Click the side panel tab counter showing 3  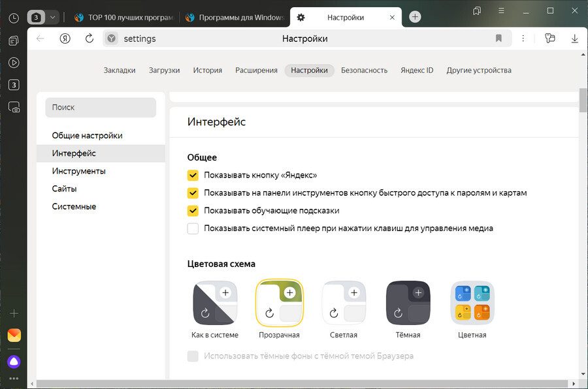[14, 85]
